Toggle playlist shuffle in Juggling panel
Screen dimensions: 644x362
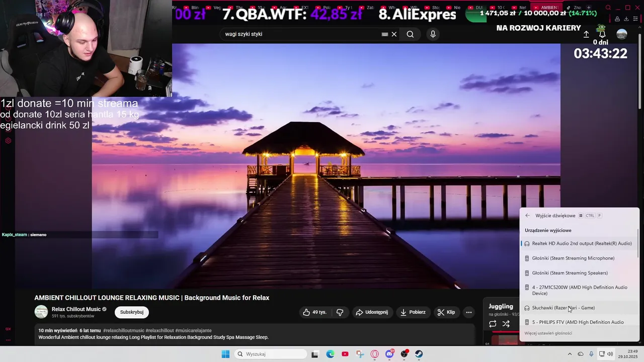506,324
